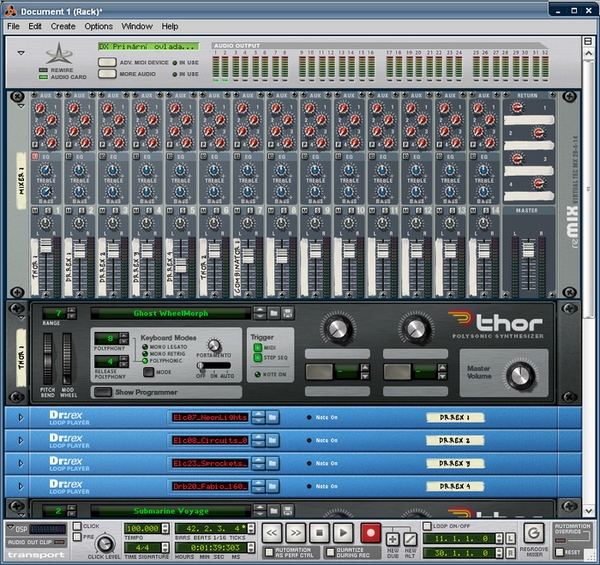Click the Audio Out Clip indicator
This screenshot has width=600, height=565.
[59, 542]
